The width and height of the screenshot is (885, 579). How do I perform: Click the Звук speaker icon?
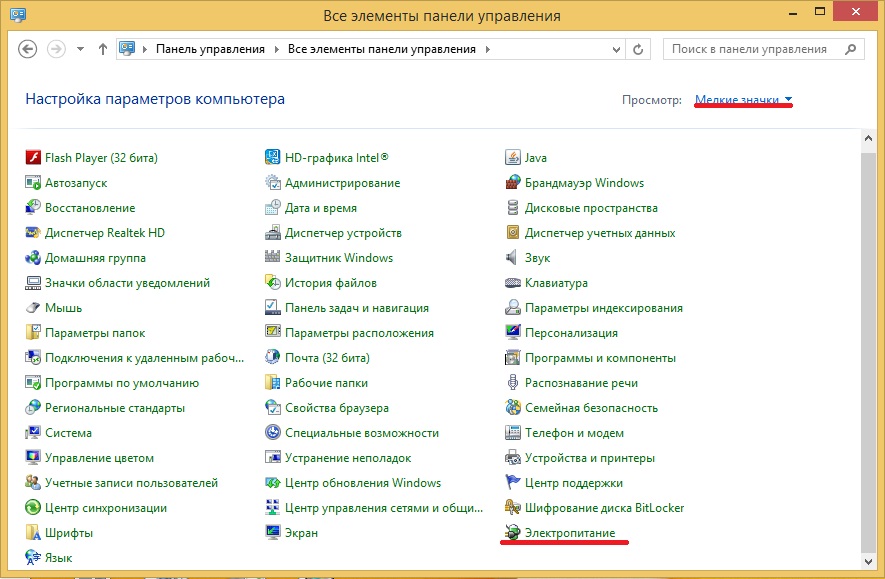pyautogui.click(x=513, y=258)
